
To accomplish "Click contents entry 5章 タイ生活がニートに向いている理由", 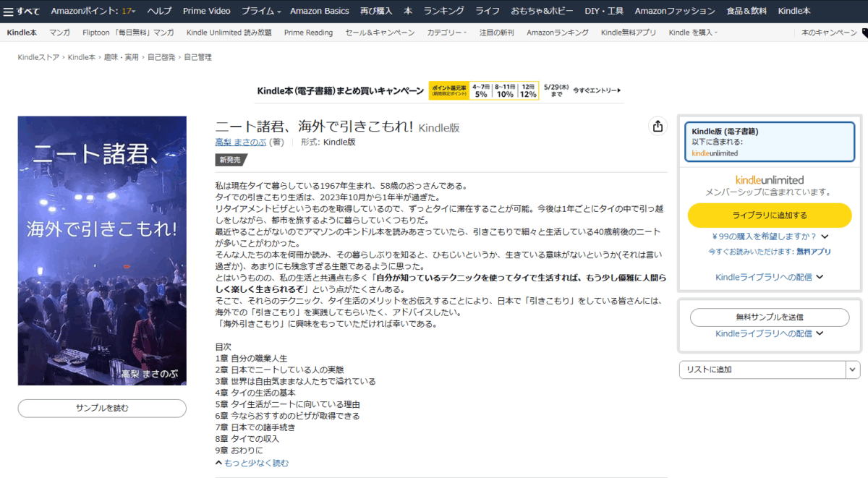I will point(288,404).
